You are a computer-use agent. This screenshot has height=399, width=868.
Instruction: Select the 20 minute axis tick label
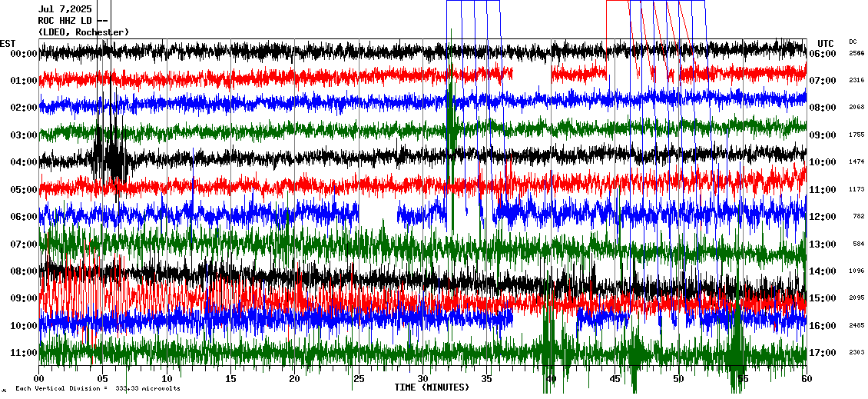[x=294, y=379]
